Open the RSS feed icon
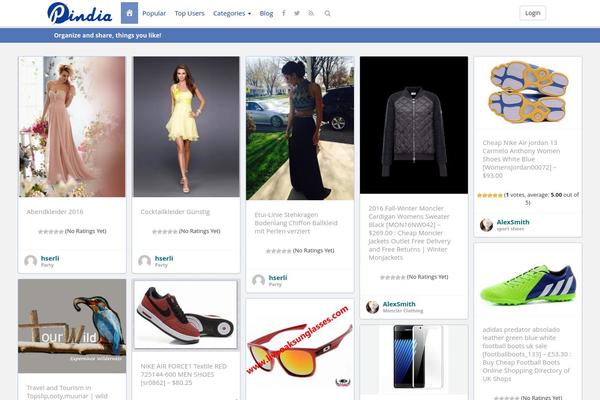The width and height of the screenshot is (600, 400). point(311,13)
